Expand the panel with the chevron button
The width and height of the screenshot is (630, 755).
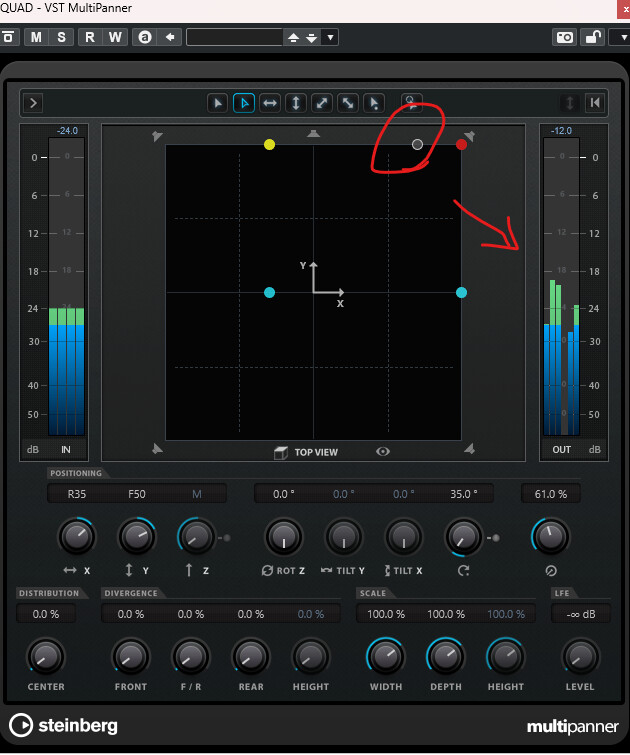[33, 103]
